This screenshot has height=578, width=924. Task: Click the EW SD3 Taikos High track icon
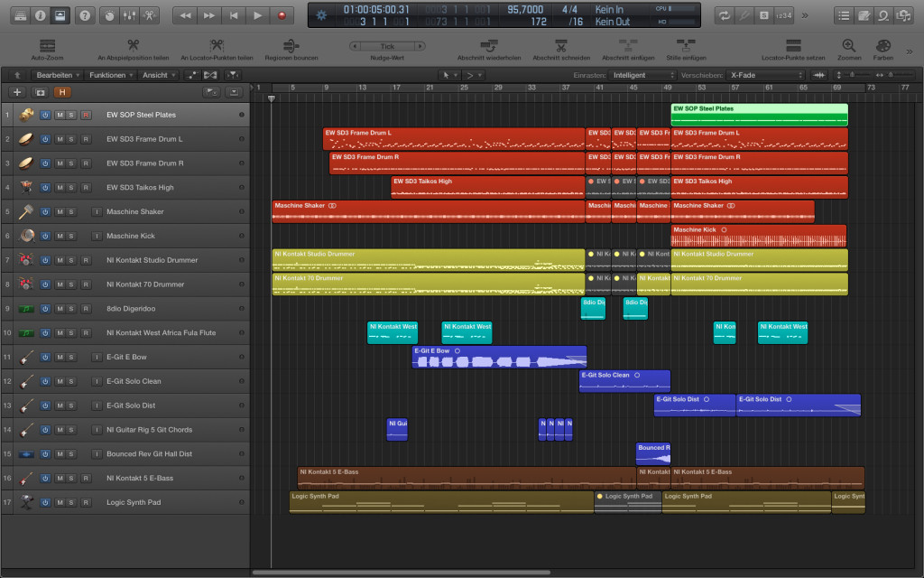25,187
